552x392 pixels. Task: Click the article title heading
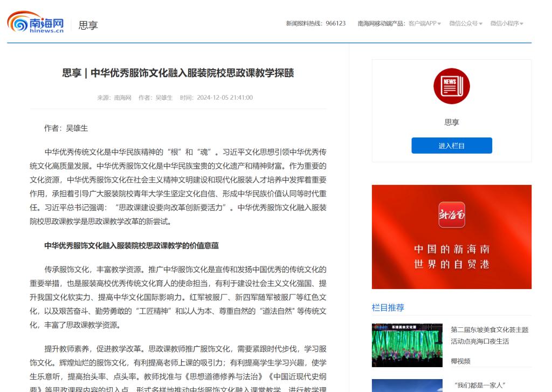(178, 73)
